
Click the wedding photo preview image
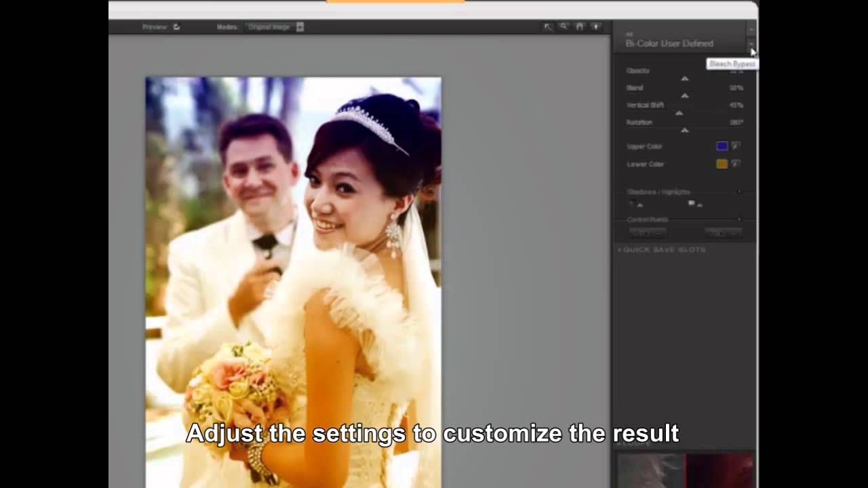293,282
